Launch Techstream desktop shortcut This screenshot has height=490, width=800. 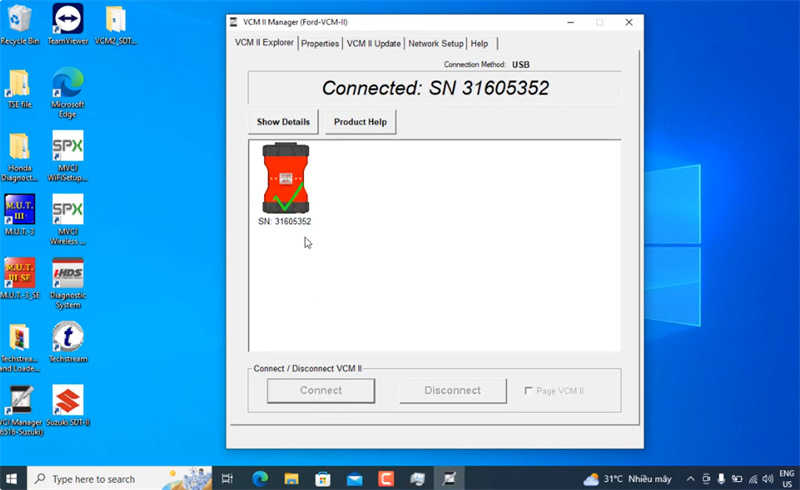68,342
